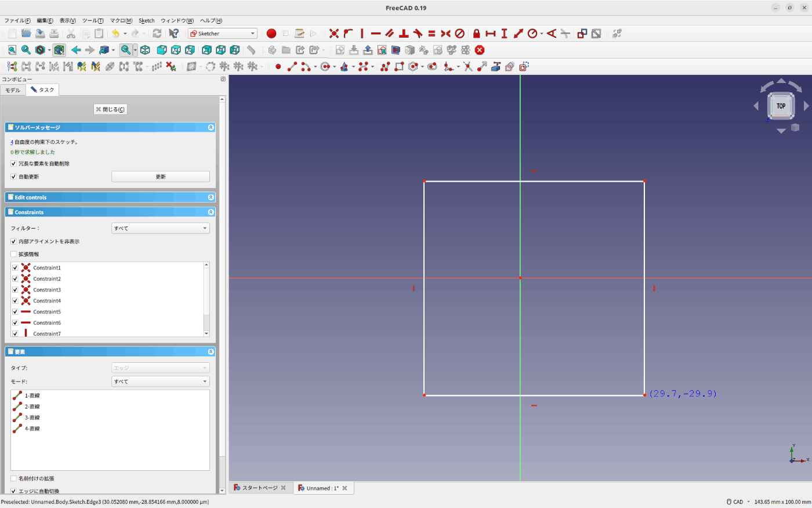812x508 pixels.
Task: Select 2-直線 in the elements list
Action: [32, 406]
